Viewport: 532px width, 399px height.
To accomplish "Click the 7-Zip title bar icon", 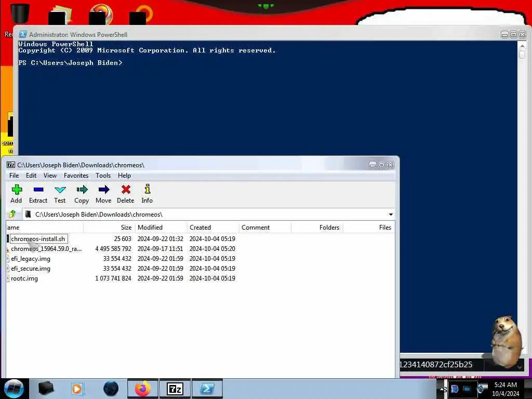I will (x=11, y=165).
